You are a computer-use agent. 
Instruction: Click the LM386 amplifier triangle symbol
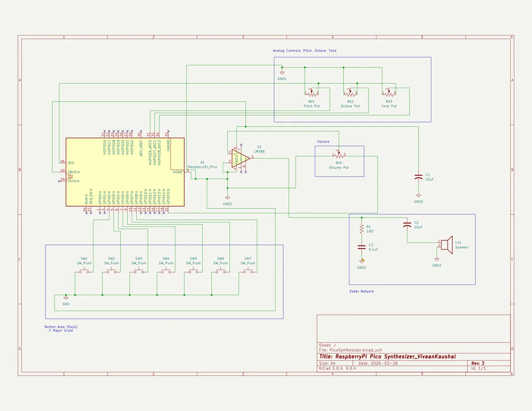click(x=241, y=157)
